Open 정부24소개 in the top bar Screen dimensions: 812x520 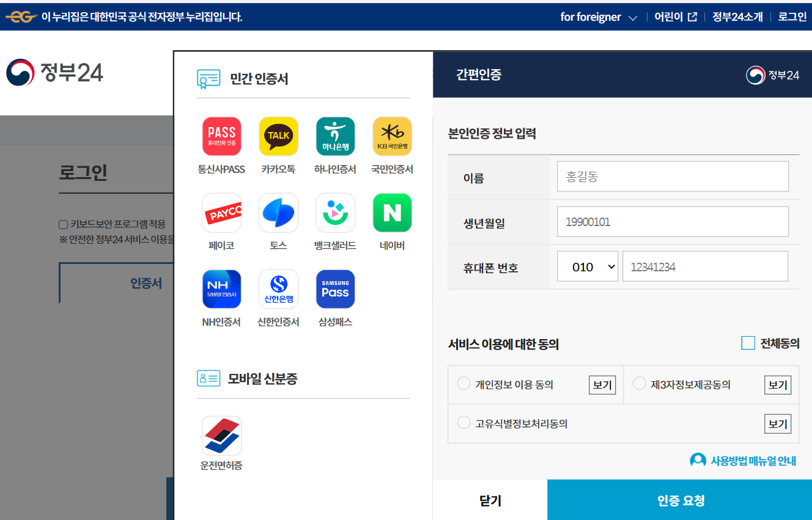[x=737, y=17]
